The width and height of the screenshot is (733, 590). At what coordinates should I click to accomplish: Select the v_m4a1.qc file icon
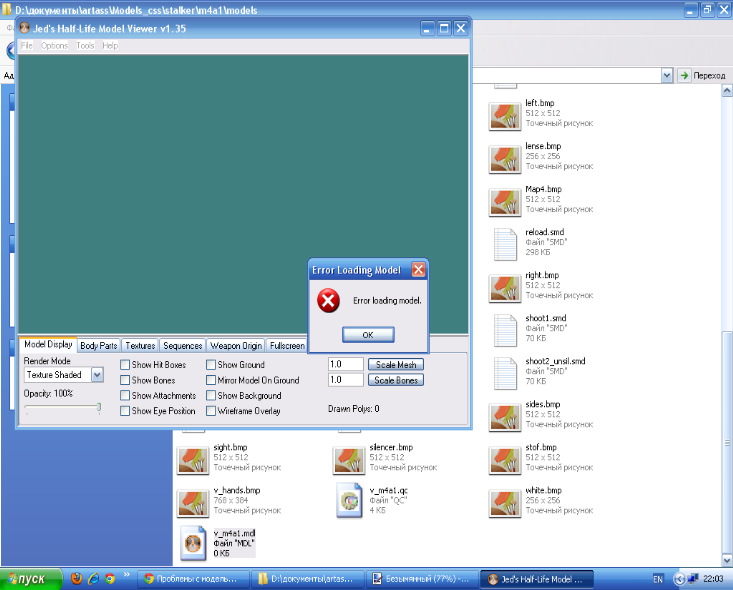point(348,501)
